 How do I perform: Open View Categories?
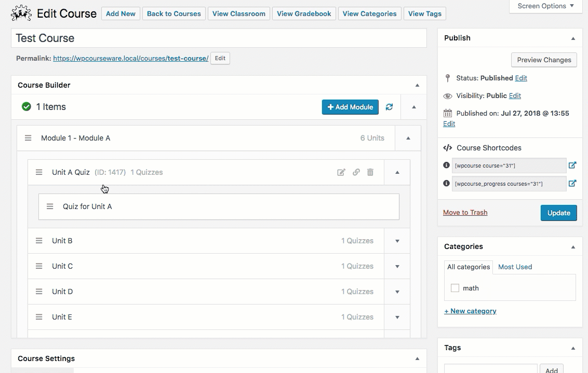[369, 13]
